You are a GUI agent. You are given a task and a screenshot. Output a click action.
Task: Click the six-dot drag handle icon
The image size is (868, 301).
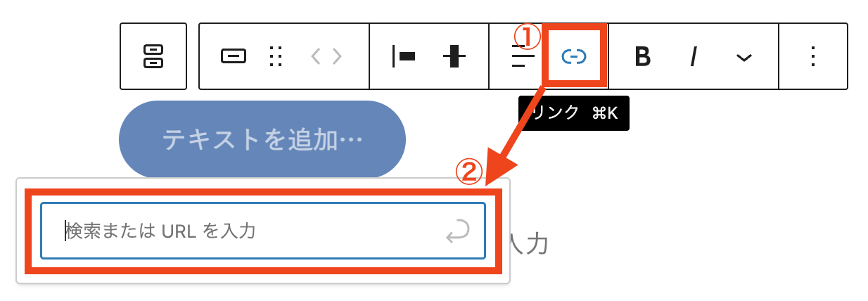[276, 56]
